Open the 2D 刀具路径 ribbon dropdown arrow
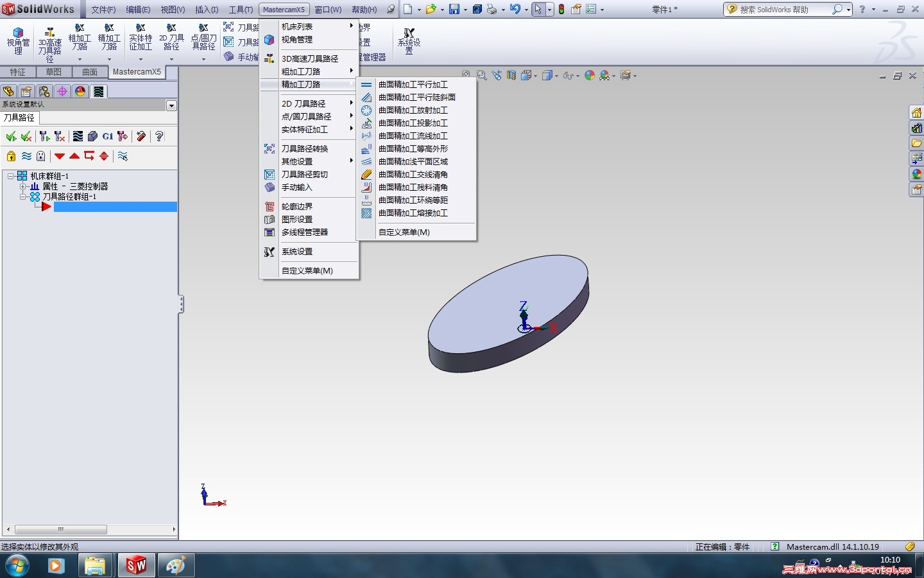This screenshot has width=924, height=578. 171,60
